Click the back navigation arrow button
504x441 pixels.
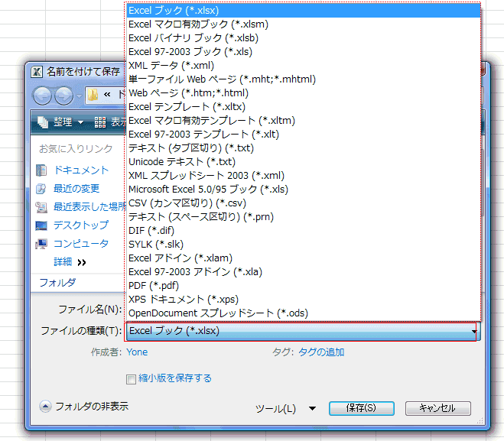pyautogui.click(x=42, y=96)
